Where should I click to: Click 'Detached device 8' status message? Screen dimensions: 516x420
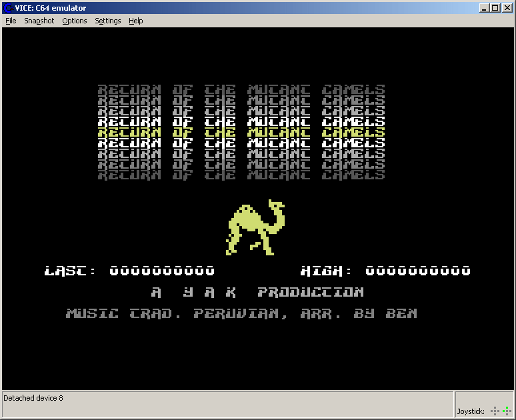pyautogui.click(x=33, y=398)
